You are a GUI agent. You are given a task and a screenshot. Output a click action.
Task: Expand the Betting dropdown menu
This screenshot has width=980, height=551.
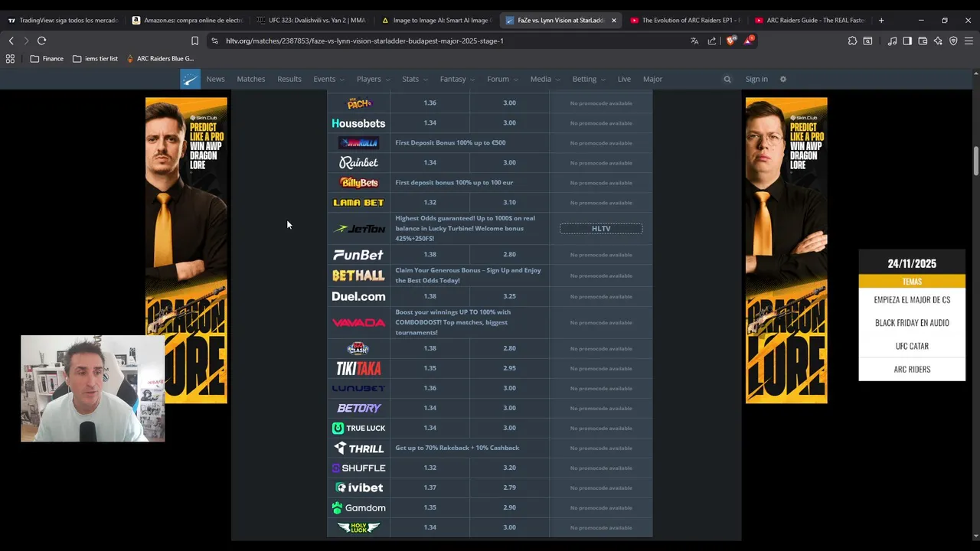(x=589, y=79)
